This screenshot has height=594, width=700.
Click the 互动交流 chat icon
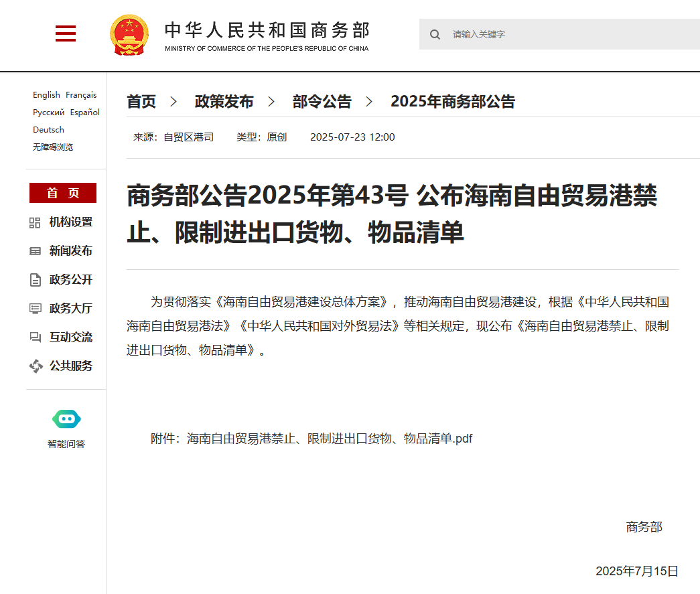(x=36, y=338)
